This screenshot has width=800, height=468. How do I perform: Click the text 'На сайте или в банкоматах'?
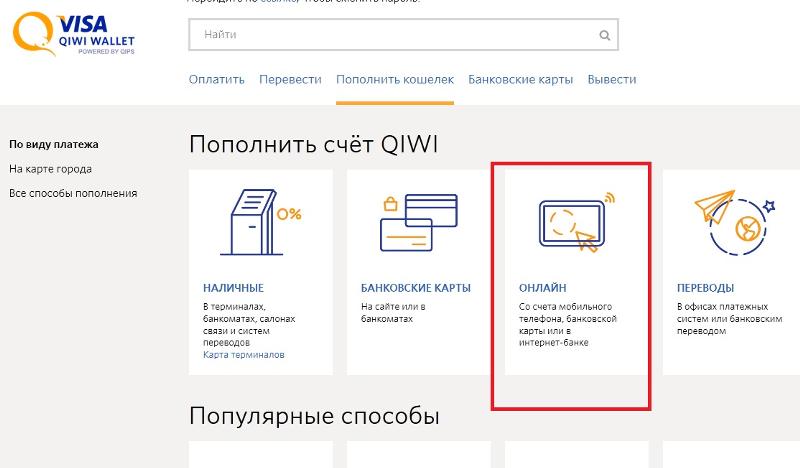click(x=393, y=313)
